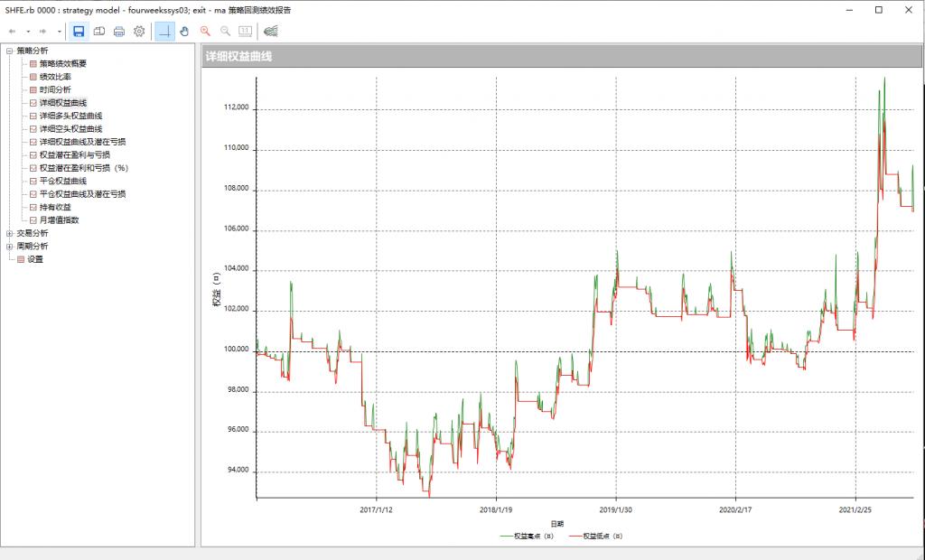The height and width of the screenshot is (560, 925).
Task: Show the 详细多头权益曲线 chart
Action: pyautogui.click(x=70, y=116)
